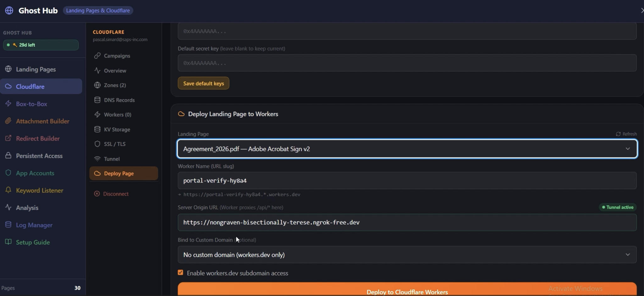Select Deploy Page in Cloudflare menu
The image size is (644, 296).
click(124, 174)
